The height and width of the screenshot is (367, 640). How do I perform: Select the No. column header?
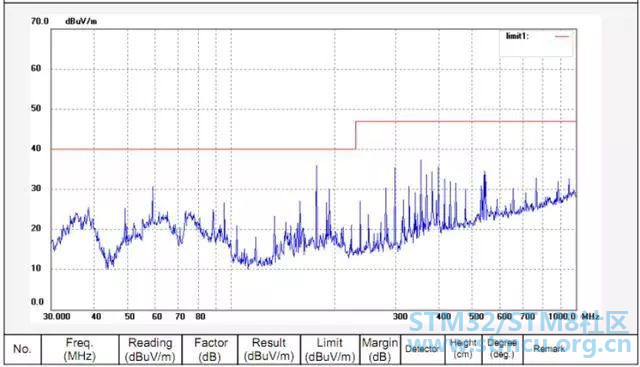tap(22, 349)
